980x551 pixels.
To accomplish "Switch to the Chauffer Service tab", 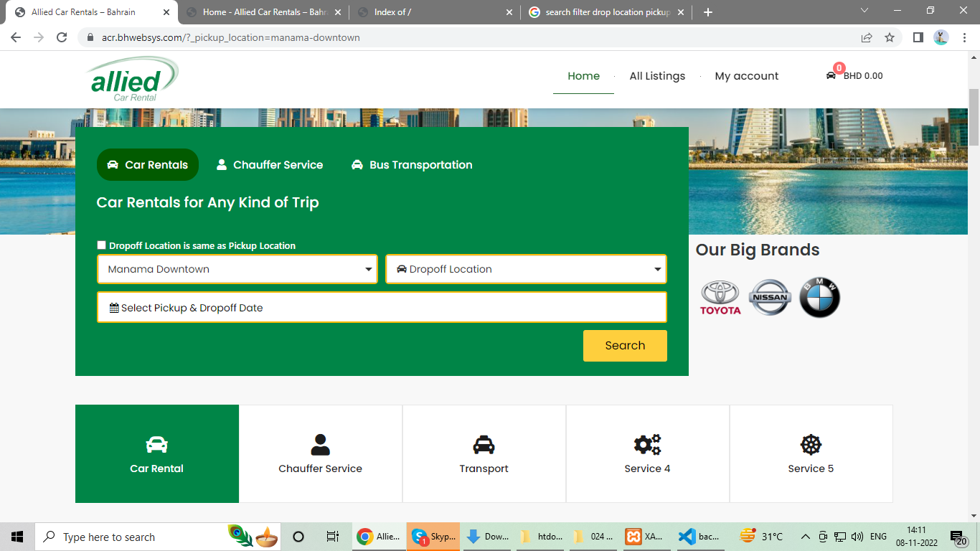I will point(270,165).
